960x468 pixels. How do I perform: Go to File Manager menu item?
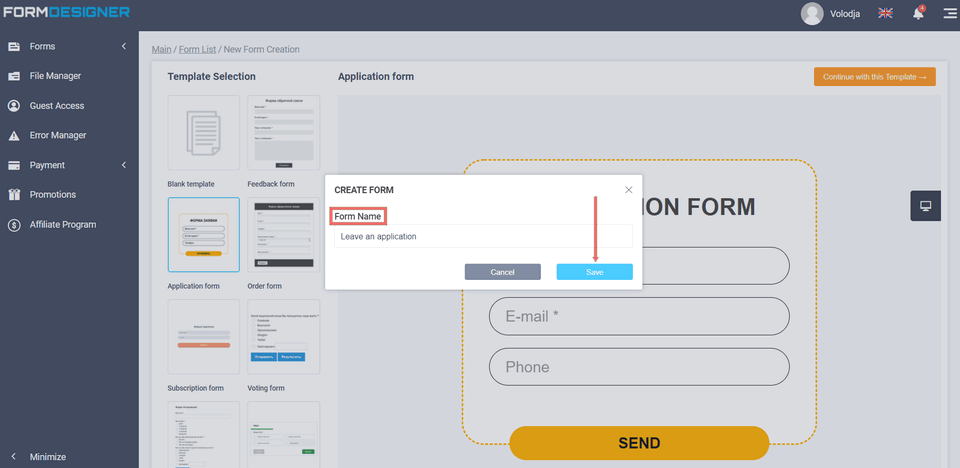click(55, 76)
